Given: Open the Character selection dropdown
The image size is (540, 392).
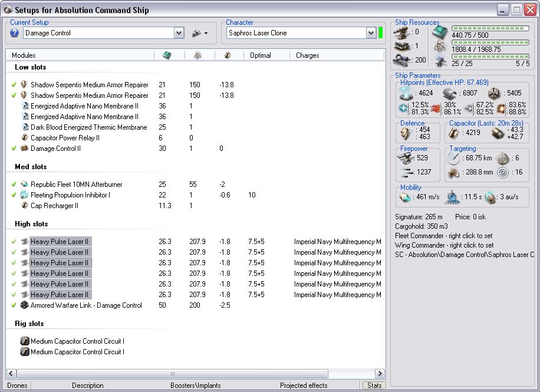Looking at the screenshot, I should point(371,34).
